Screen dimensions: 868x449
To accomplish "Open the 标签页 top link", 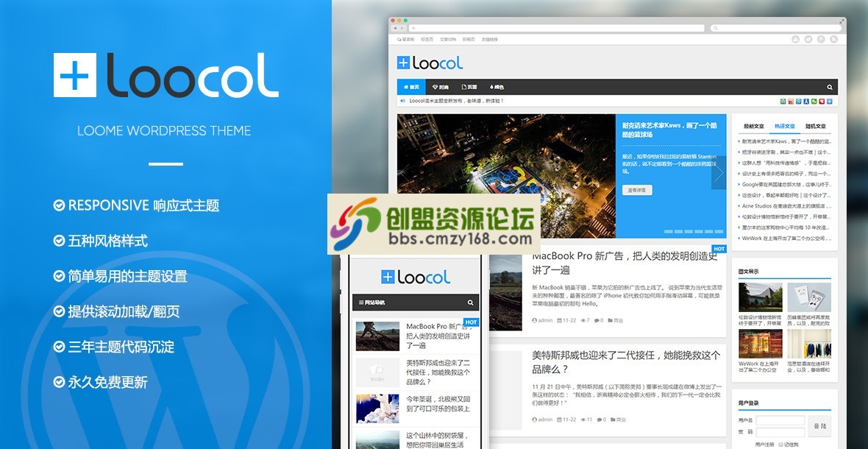I will (427, 39).
